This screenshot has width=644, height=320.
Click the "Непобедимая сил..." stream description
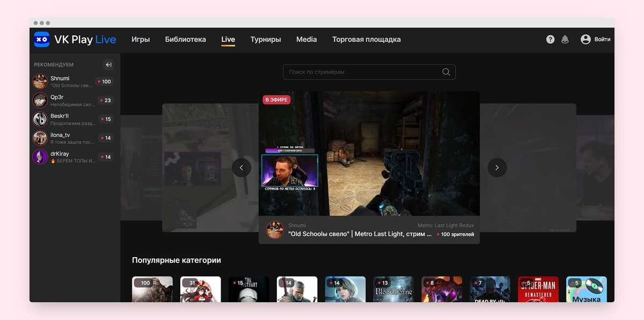tap(72, 105)
